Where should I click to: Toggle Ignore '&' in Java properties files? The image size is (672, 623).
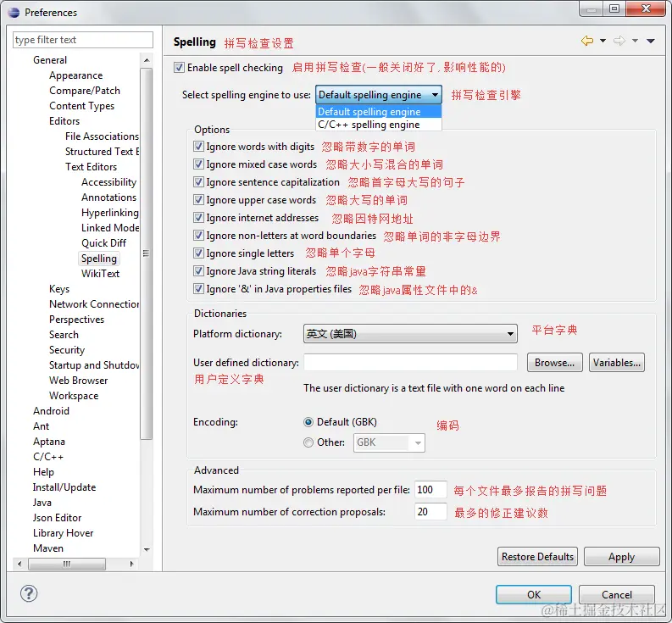pos(198,288)
